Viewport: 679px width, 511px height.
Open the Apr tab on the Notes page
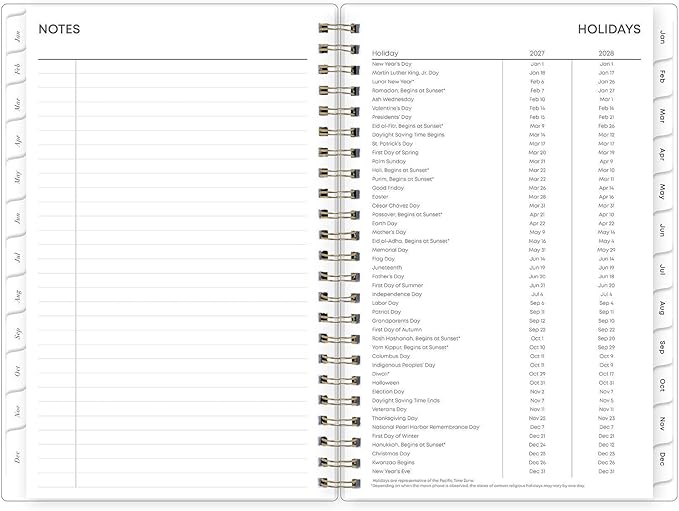[x=17, y=141]
